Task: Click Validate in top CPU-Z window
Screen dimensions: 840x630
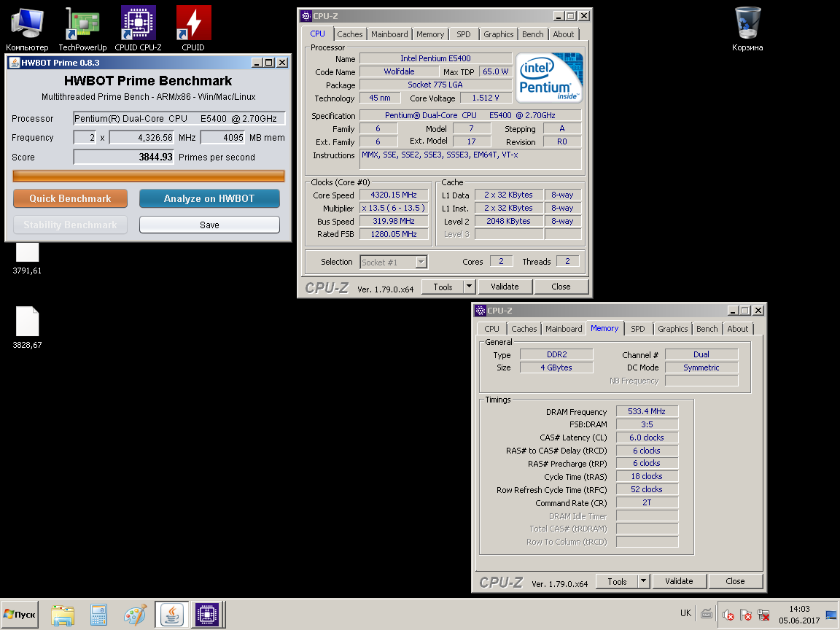Action: pyautogui.click(x=505, y=287)
